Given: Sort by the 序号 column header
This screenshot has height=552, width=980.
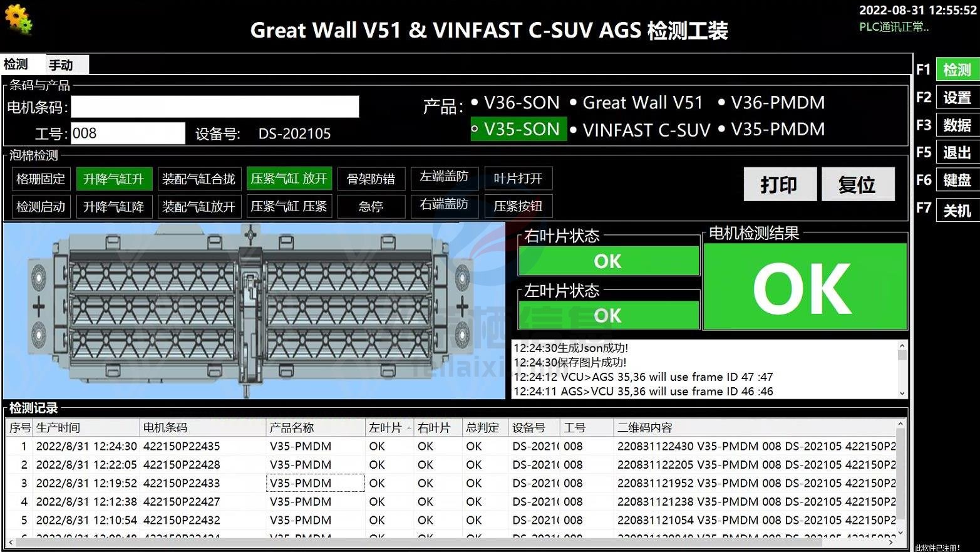Looking at the screenshot, I should [19, 428].
